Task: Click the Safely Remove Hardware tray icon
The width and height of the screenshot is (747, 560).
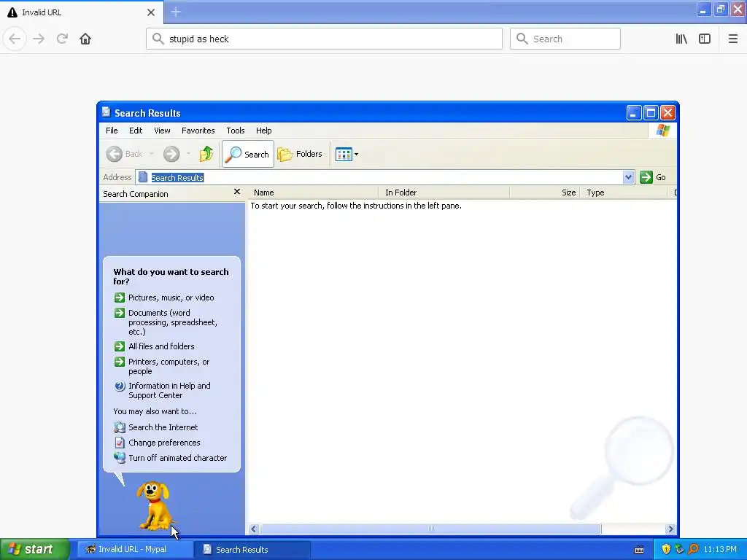Action: tap(679, 549)
